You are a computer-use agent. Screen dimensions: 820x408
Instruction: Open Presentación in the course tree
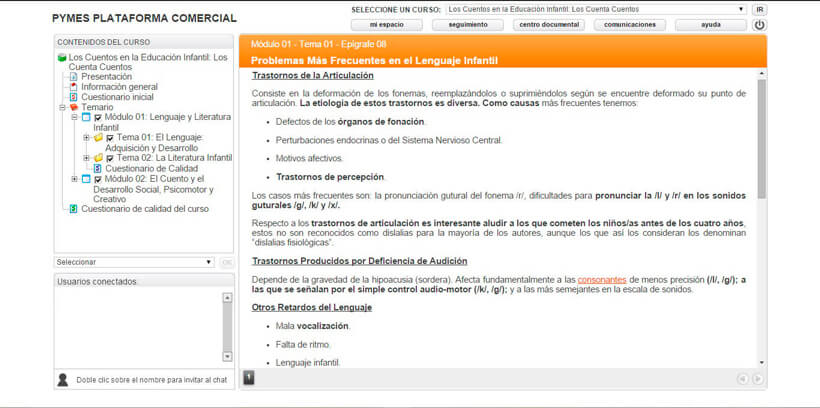(106, 77)
